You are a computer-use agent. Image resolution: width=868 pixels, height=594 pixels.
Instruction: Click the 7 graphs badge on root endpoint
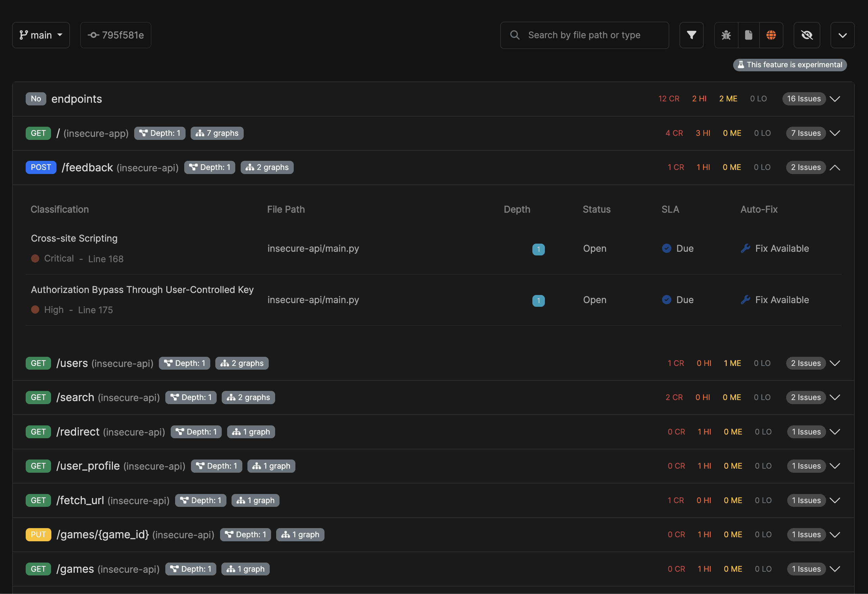coord(217,133)
